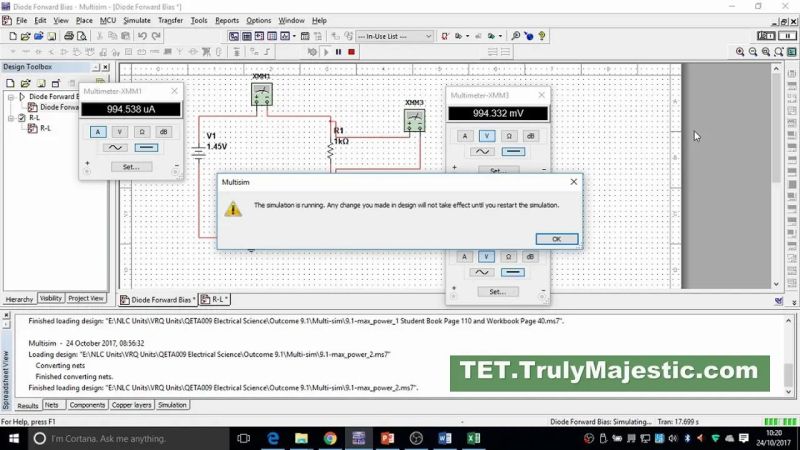Image resolution: width=800 pixels, height=450 pixels.
Task: Select AC signal mode on Multimeter-XMM1
Action: click(115, 148)
